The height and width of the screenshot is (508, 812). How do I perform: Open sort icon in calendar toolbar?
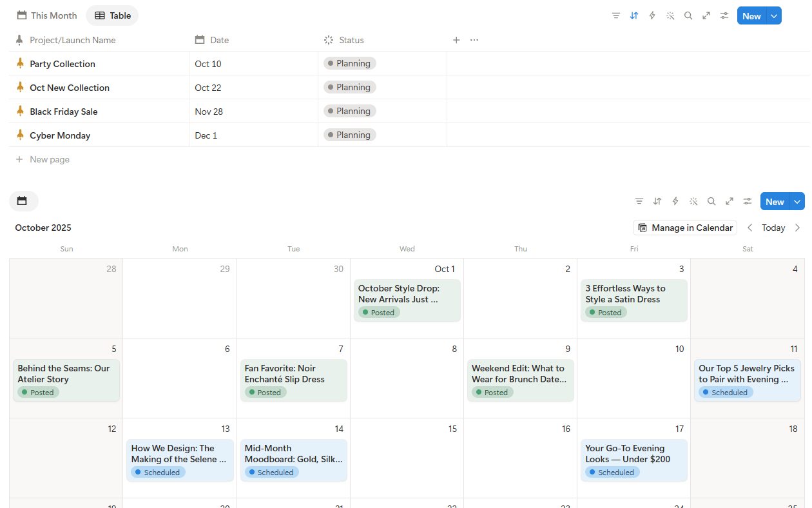coord(657,201)
